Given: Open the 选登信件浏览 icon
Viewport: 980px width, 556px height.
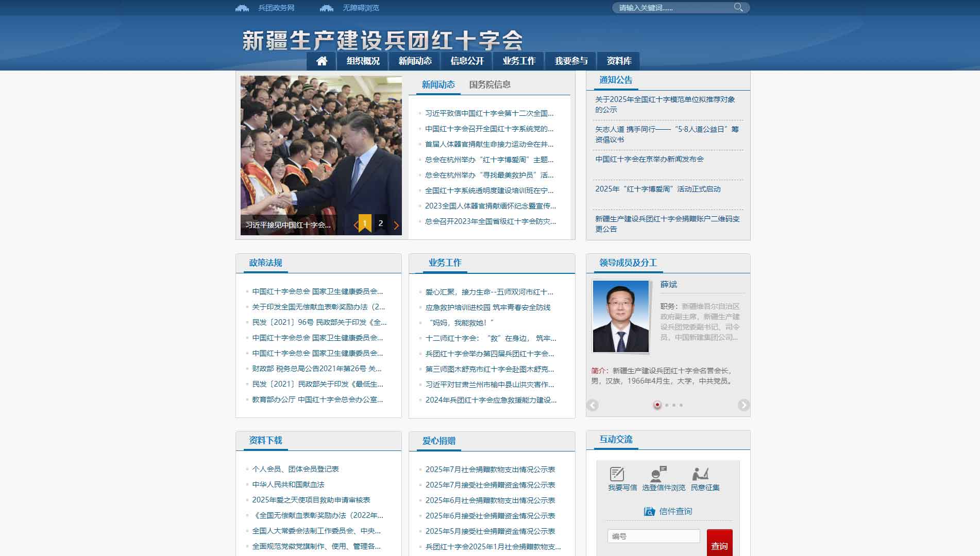Looking at the screenshot, I should pos(658,474).
